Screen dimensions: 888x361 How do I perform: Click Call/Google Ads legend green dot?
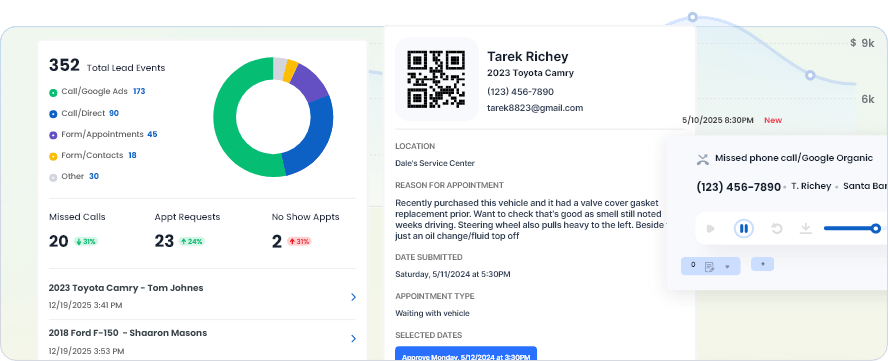53,92
